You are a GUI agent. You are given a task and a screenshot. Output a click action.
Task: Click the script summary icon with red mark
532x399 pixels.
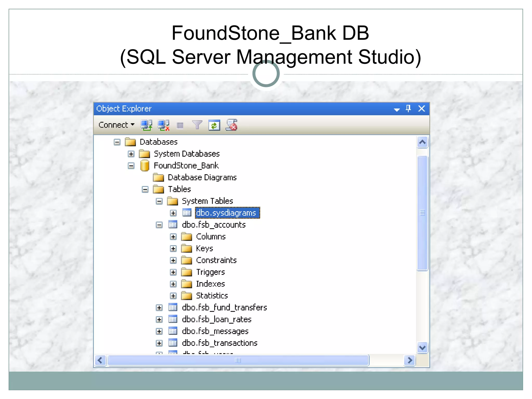[231, 125]
